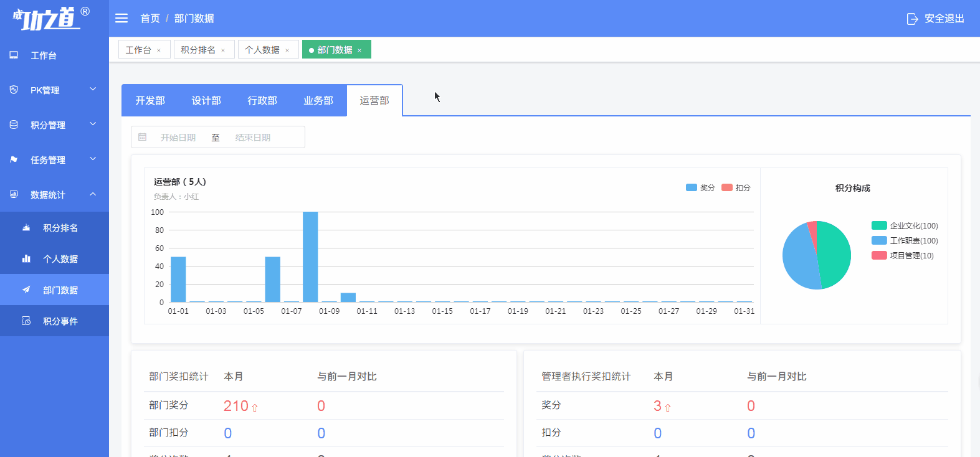Viewport: 980px width, 457px height.
Task: Switch to the 业务部 tab
Action: coord(318,100)
